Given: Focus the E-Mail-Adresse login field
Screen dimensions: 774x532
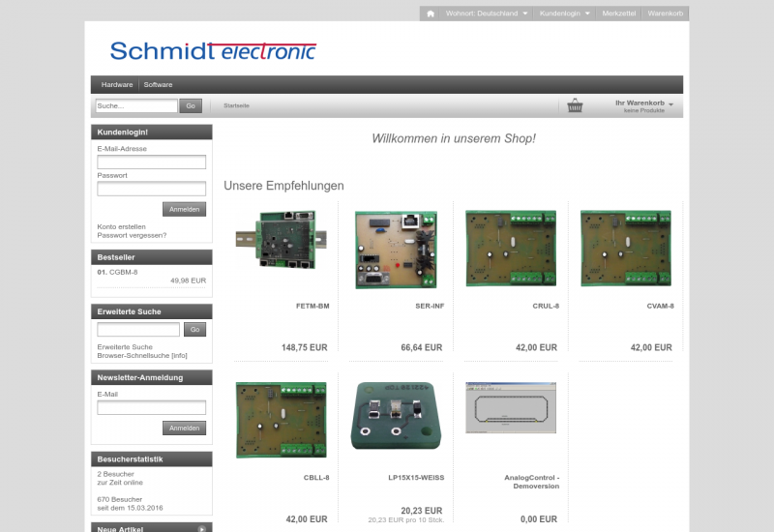Looking at the screenshot, I should coord(151,162).
